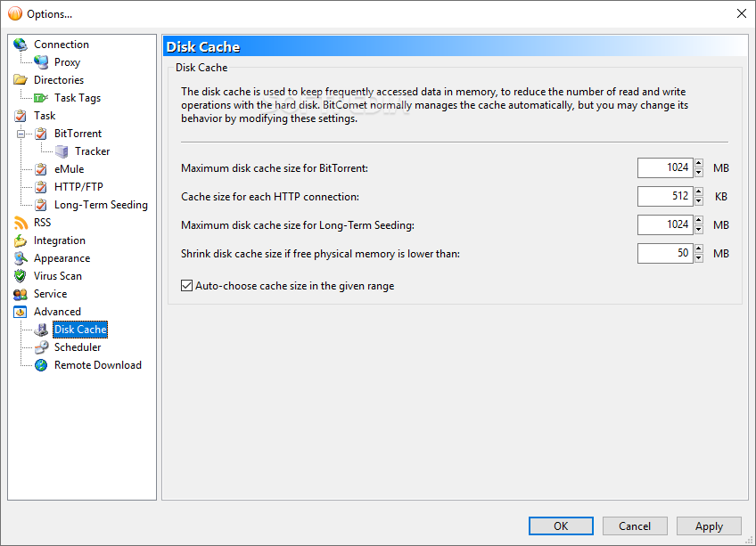
Task: Open the Tracker settings page
Action: (x=92, y=151)
